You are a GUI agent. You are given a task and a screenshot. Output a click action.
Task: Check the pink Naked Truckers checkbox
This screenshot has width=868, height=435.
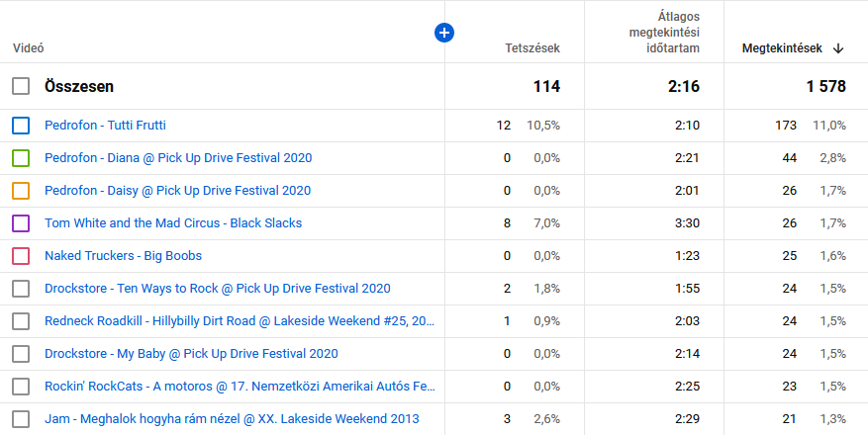(x=21, y=256)
